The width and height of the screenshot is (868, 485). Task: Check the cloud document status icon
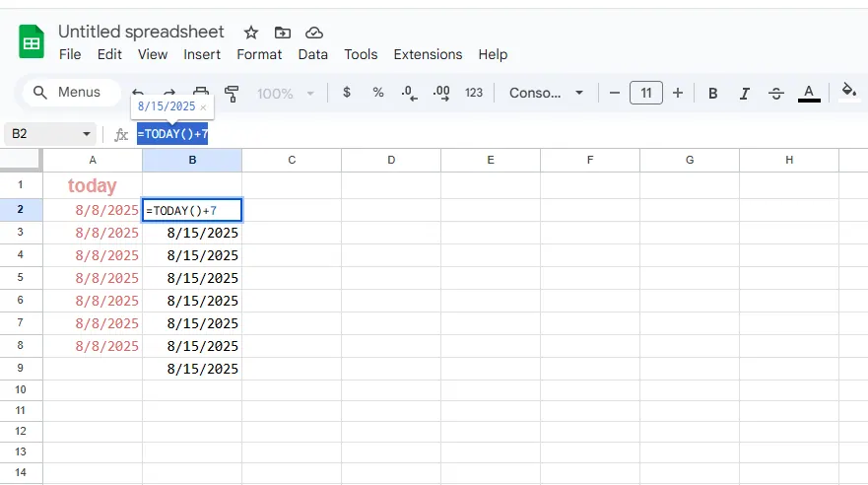pyautogui.click(x=314, y=33)
